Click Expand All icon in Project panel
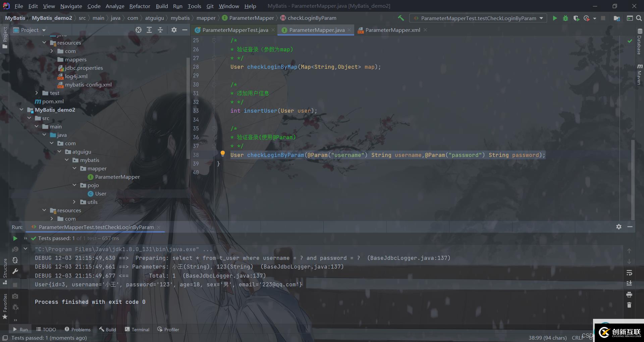This screenshot has width=644, height=342. [149, 30]
